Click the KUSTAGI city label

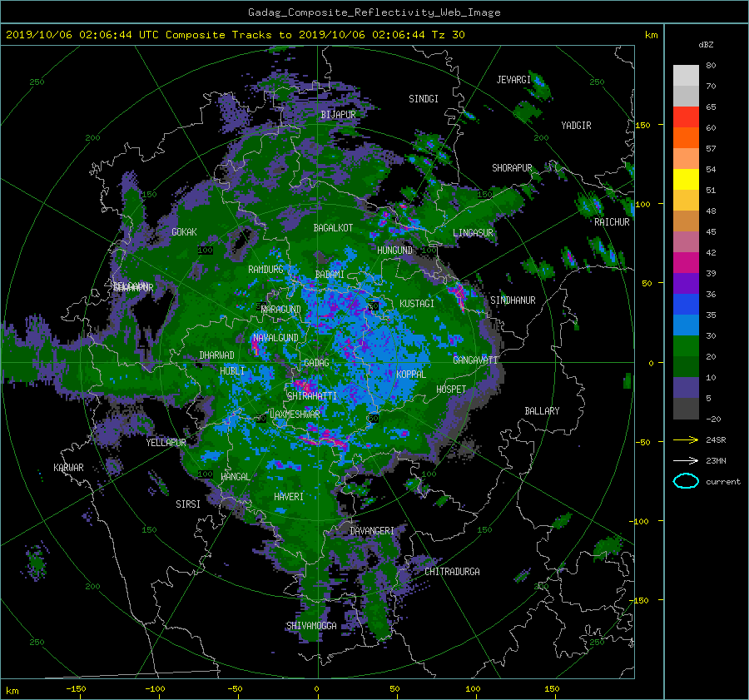pyautogui.click(x=417, y=304)
